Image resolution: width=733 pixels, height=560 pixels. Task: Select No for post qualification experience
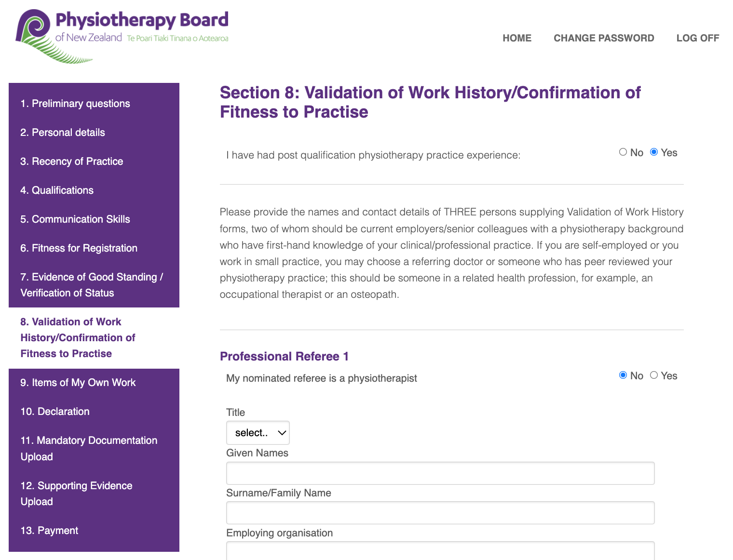623,152
